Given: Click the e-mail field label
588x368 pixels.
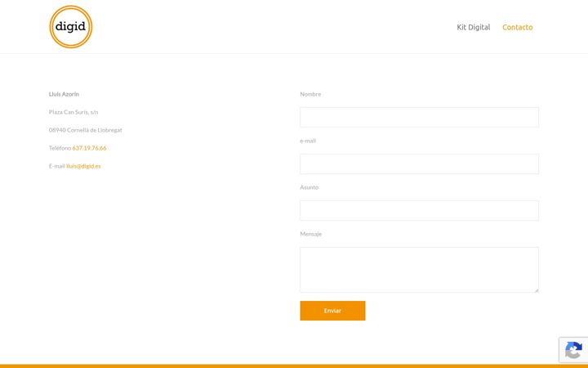Looking at the screenshot, I should coord(308,141).
